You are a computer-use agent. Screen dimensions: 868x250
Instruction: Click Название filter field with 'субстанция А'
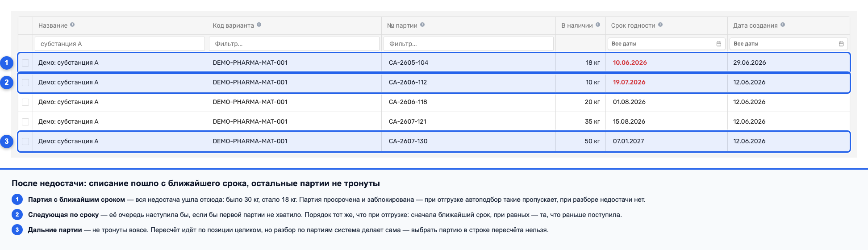coord(120,44)
